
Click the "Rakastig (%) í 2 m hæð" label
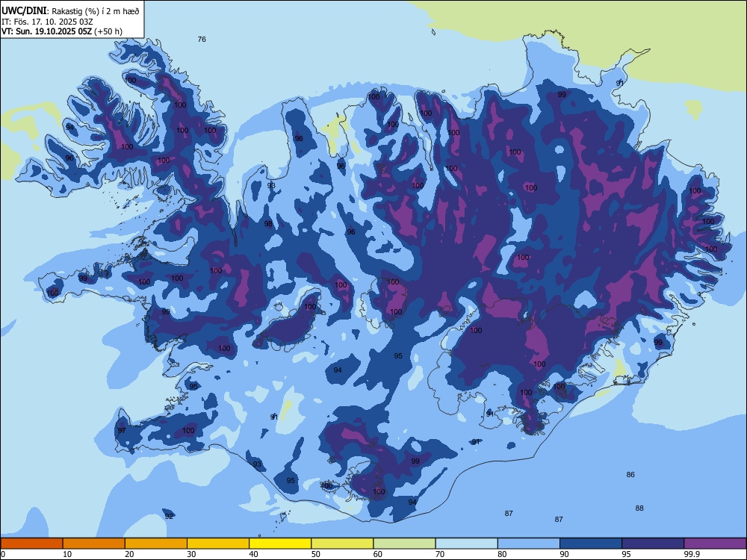click(x=96, y=11)
